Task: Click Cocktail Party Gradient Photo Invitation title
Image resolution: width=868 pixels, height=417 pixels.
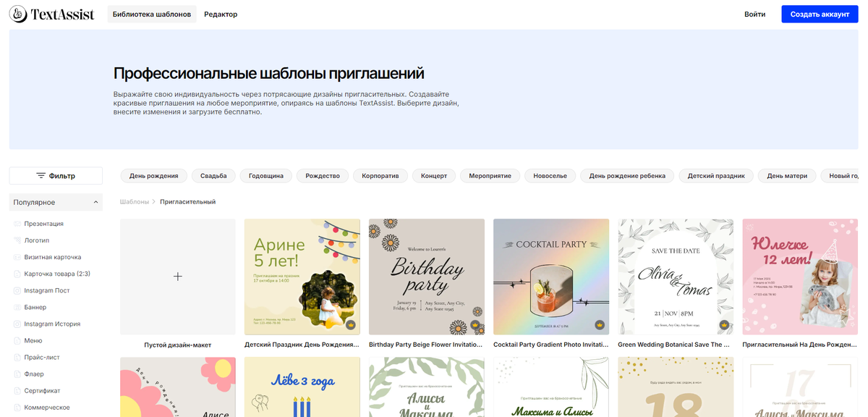Action: click(551, 345)
